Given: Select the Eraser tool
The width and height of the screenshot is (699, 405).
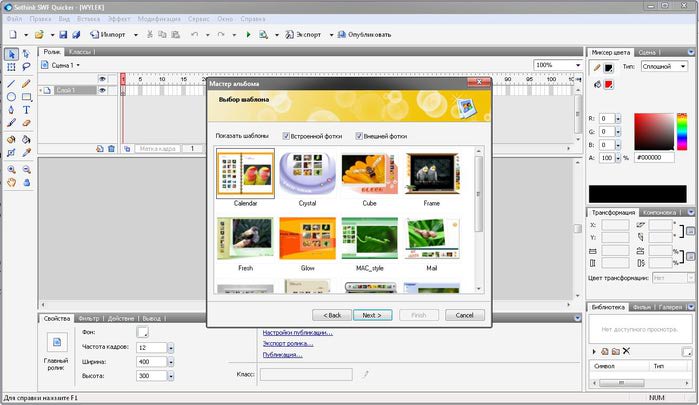Looking at the screenshot, I should click(26, 123).
